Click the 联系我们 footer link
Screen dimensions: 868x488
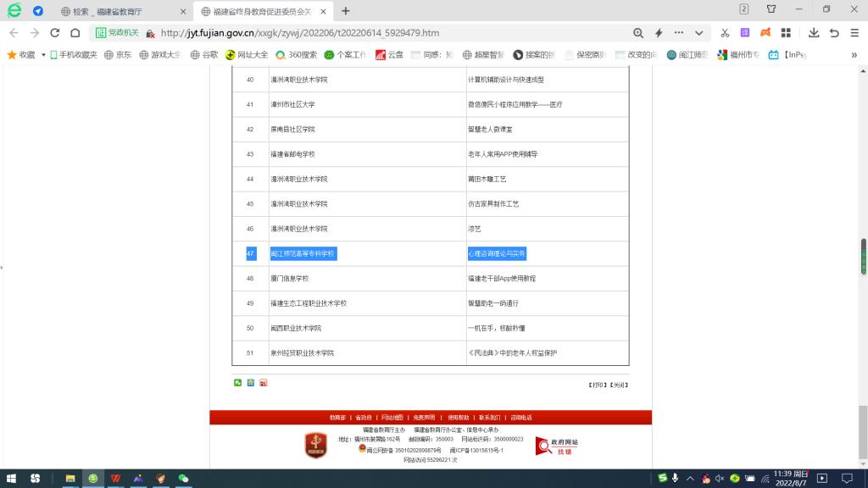[489, 417]
